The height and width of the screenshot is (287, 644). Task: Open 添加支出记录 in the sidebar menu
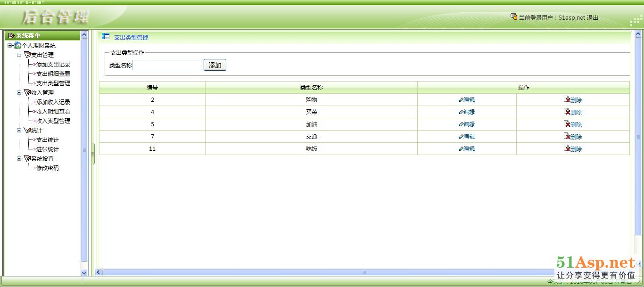pyautogui.click(x=53, y=65)
